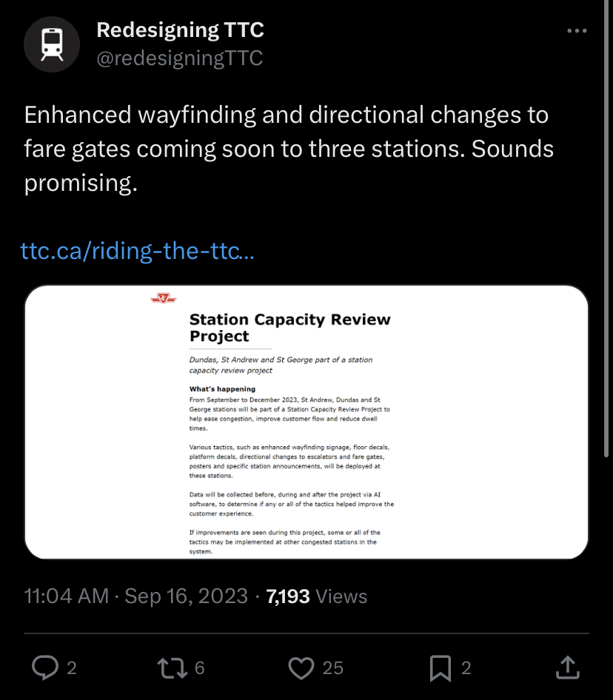This screenshot has width=613, height=700.
Task: Click the bookmark count number 2
Action: tap(466, 668)
